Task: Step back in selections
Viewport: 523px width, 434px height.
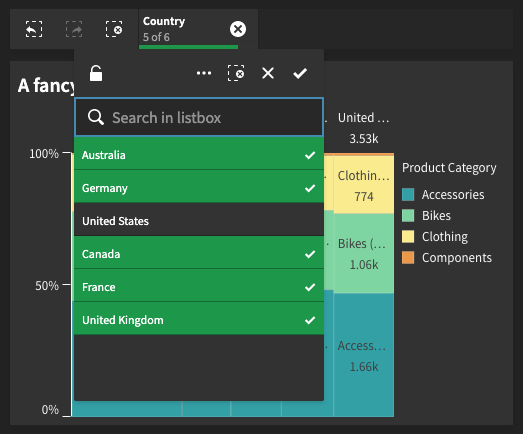Action: (34, 29)
